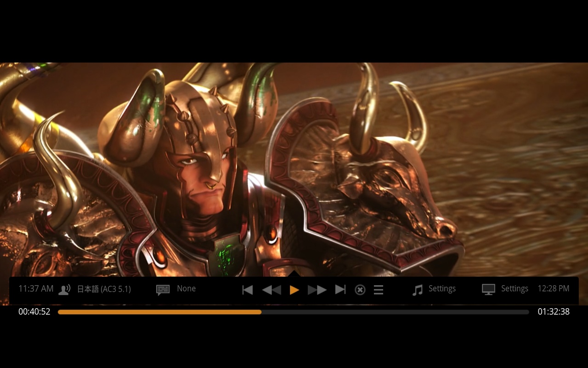Click the elapsed time 00:40:52
588x368 pixels.
[34, 311]
